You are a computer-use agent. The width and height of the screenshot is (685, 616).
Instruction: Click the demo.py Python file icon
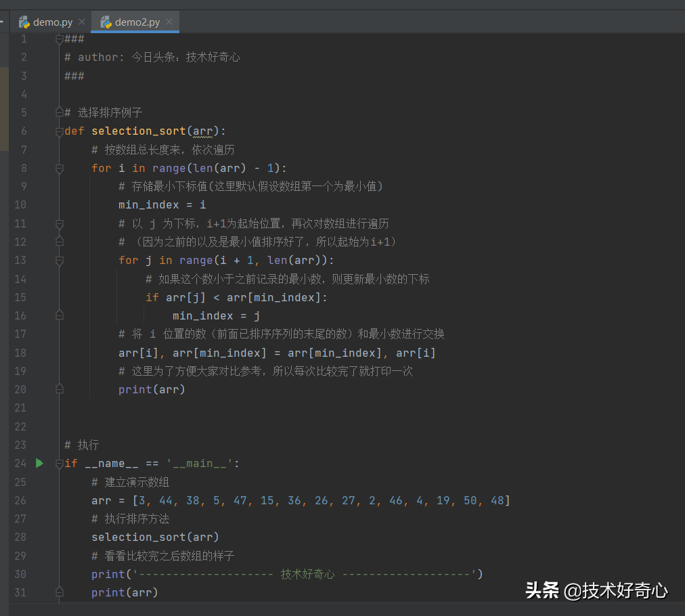coord(24,22)
